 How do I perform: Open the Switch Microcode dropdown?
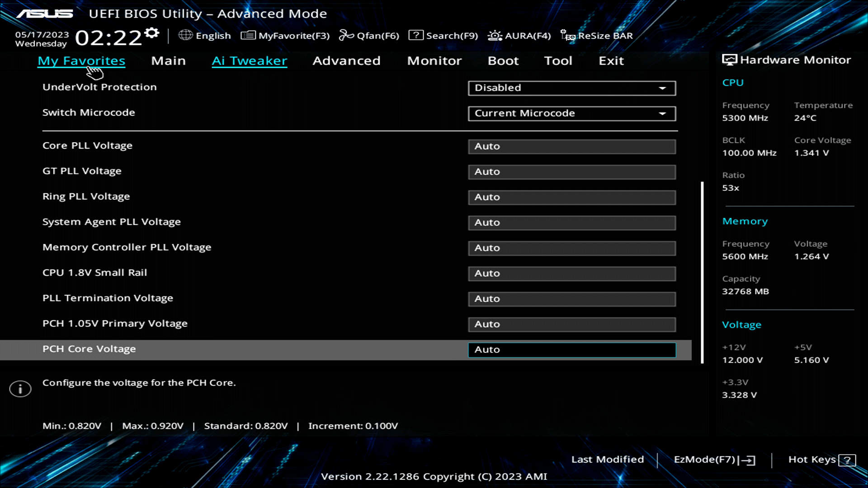pos(571,113)
